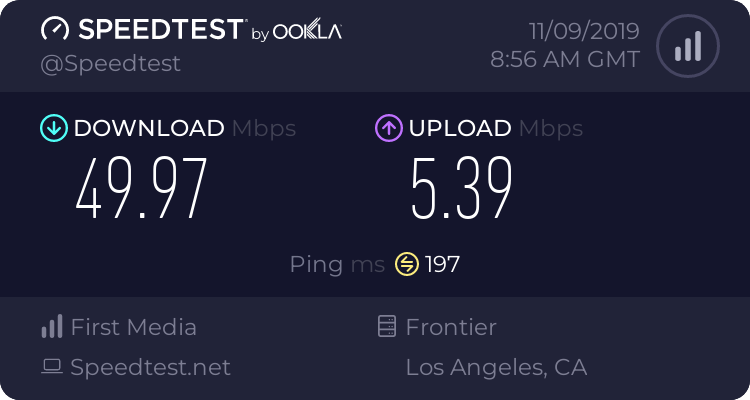Select the 49.97 download speed value
The image size is (750, 400).
pos(142,190)
